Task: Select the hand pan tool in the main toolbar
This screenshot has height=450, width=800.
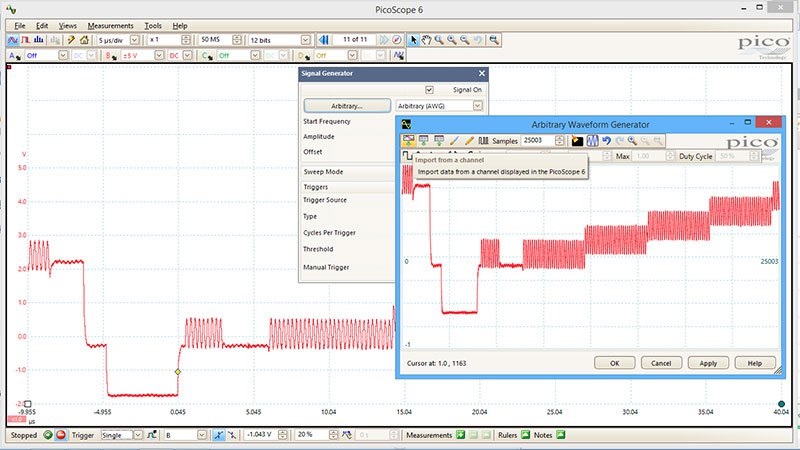Action: [x=427, y=40]
